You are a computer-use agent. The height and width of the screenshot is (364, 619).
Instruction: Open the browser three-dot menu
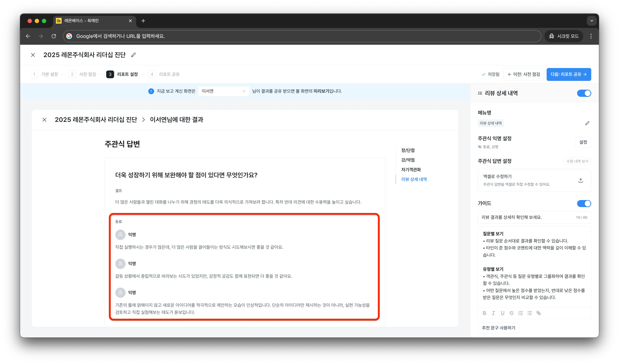(591, 36)
